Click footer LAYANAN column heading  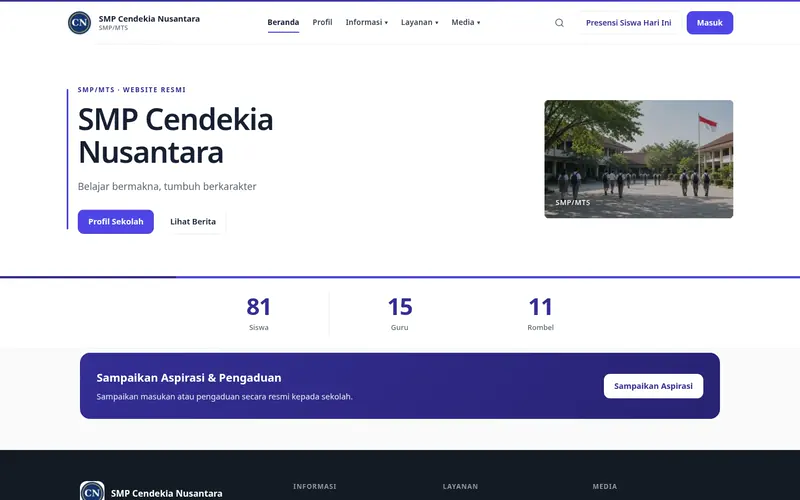pos(460,486)
